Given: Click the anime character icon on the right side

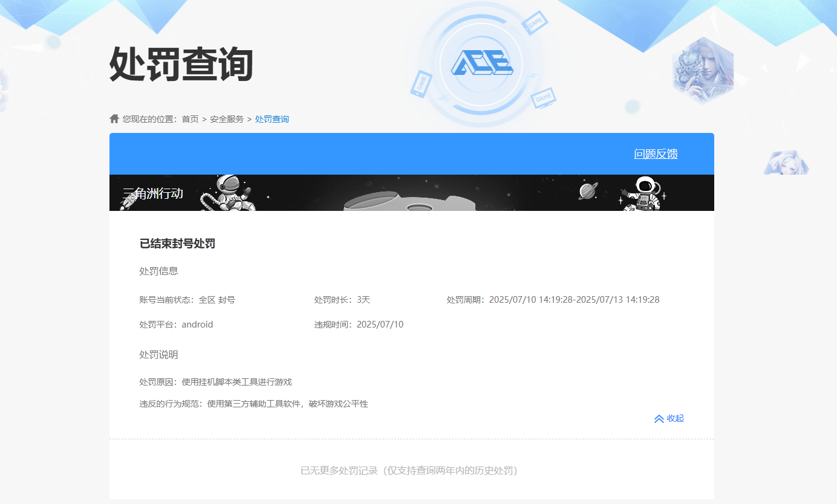Looking at the screenshot, I should point(786,161).
